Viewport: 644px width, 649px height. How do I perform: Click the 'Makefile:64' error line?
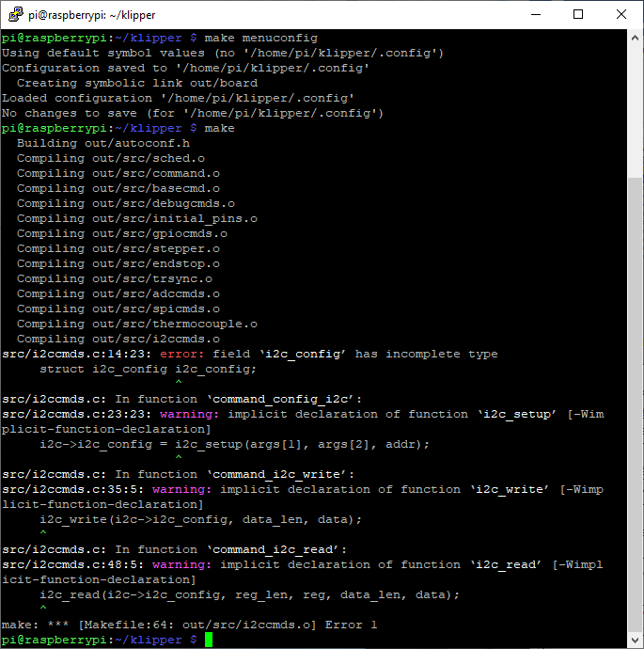[x=189, y=625]
